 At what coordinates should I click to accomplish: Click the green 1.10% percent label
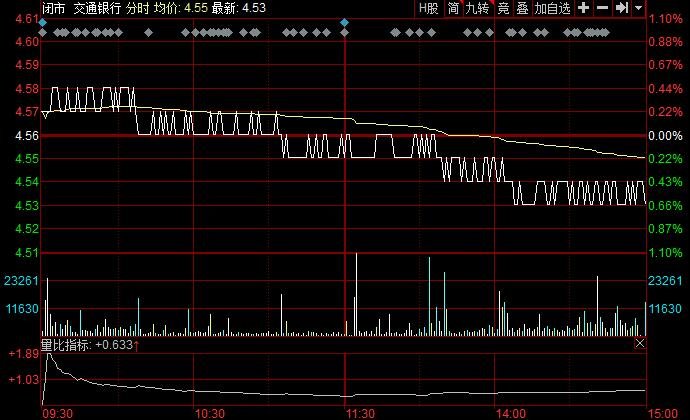[x=665, y=253]
